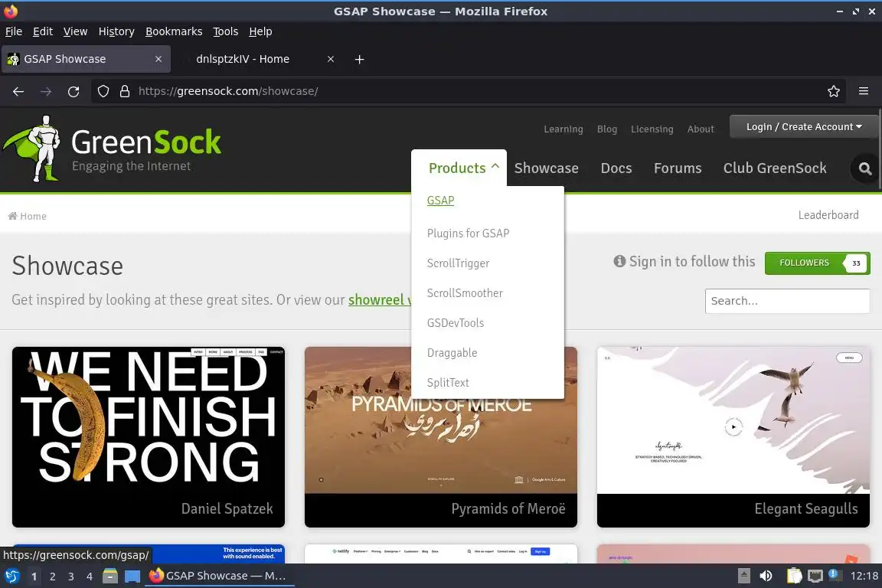Select Draggable from Products menu
The width and height of the screenshot is (882, 588).
(x=452, y=353)
